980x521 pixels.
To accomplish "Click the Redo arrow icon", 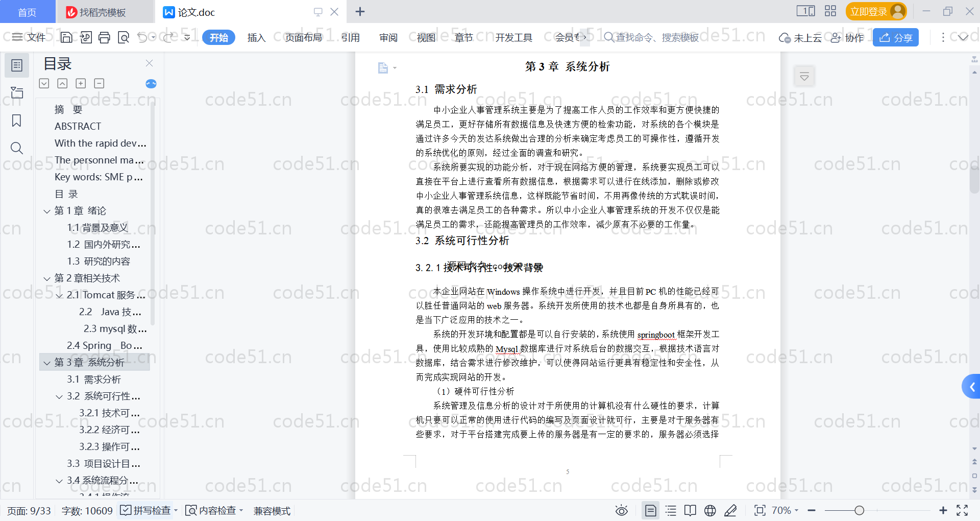I will pyautogui.click(x=168, y=37).
